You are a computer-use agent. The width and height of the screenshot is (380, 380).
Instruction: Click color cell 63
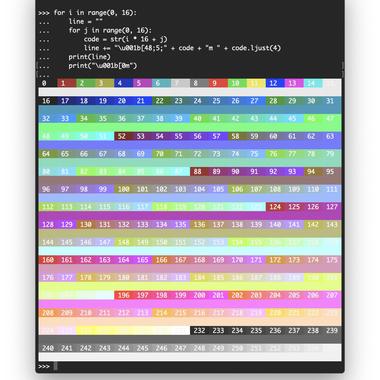[x=332, y=136]
